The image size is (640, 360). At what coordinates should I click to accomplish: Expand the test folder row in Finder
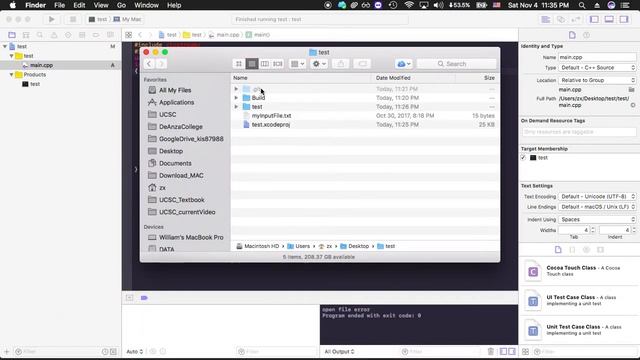point(236,107)
